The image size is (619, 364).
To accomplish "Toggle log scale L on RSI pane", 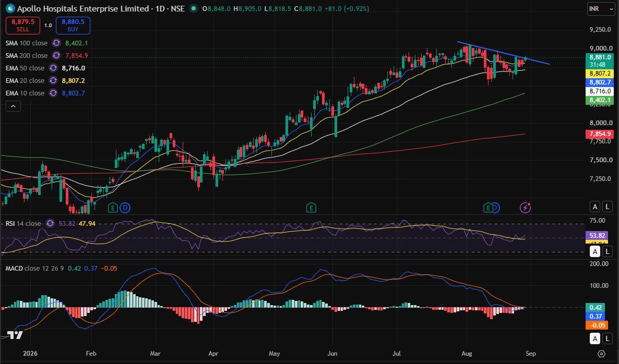I will click(x=607, y=251).
